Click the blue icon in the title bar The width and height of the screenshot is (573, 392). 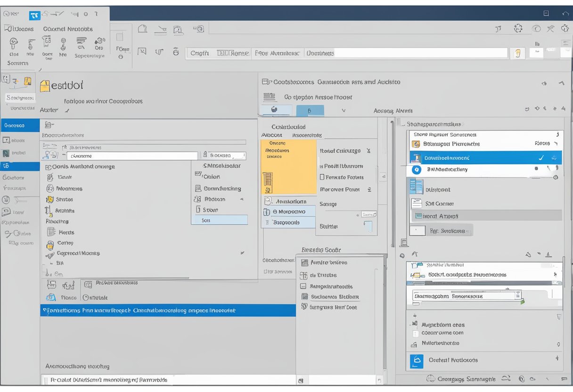tap(35, 15)
